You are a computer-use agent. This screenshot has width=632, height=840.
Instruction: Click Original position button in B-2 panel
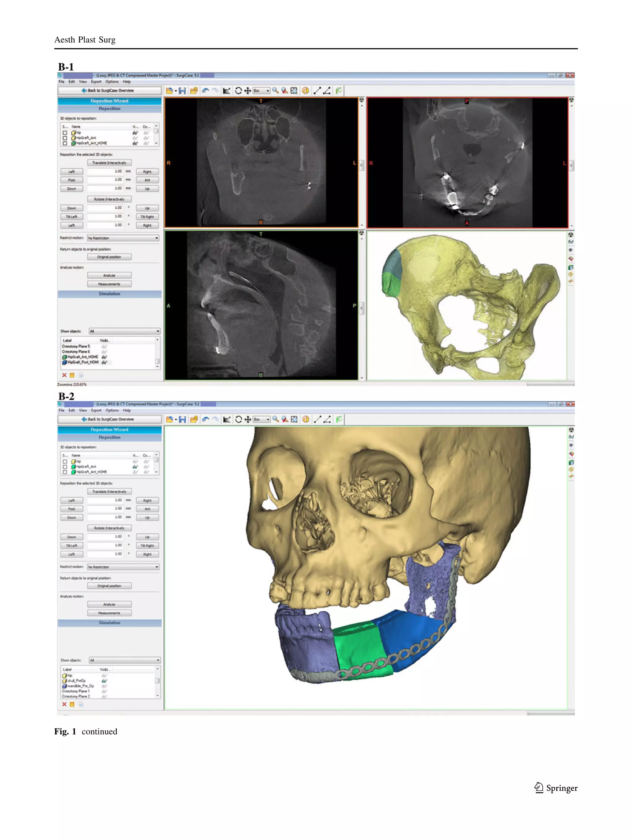(109, 586)
